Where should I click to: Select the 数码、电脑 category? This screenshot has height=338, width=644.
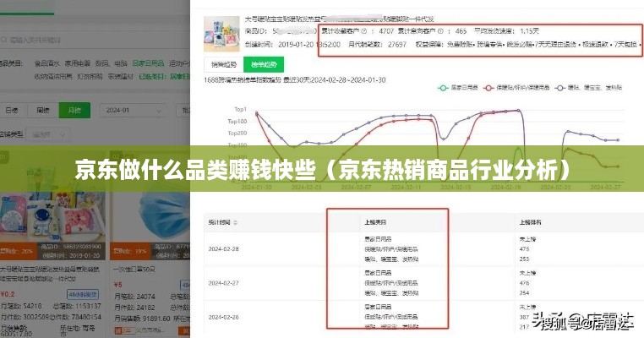click(111, 63)
